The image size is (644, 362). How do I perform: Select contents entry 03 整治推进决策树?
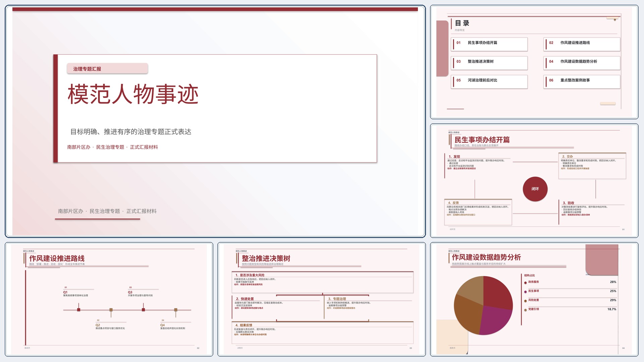pyautogui.click(x=489, y=63)
